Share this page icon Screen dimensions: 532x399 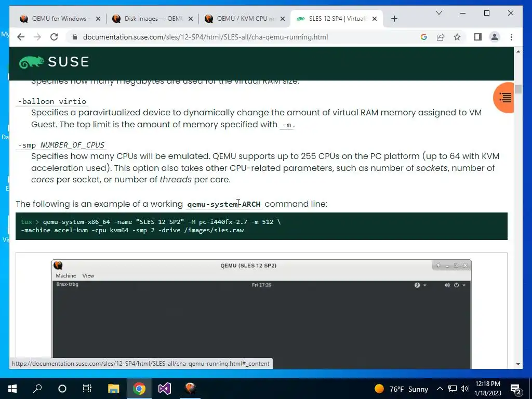point(441,37)
